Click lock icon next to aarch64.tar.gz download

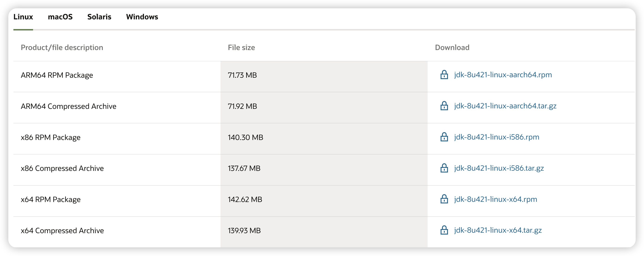tap(444, 106)
